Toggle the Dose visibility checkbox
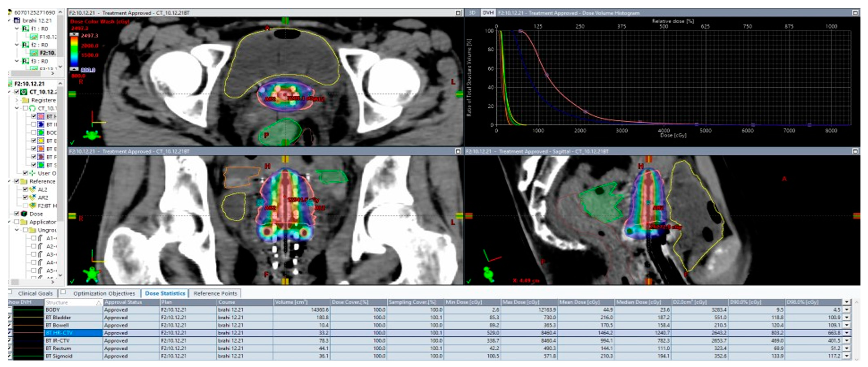The height and width of the screenshot is (367, 868). click(x=17, y=214)
